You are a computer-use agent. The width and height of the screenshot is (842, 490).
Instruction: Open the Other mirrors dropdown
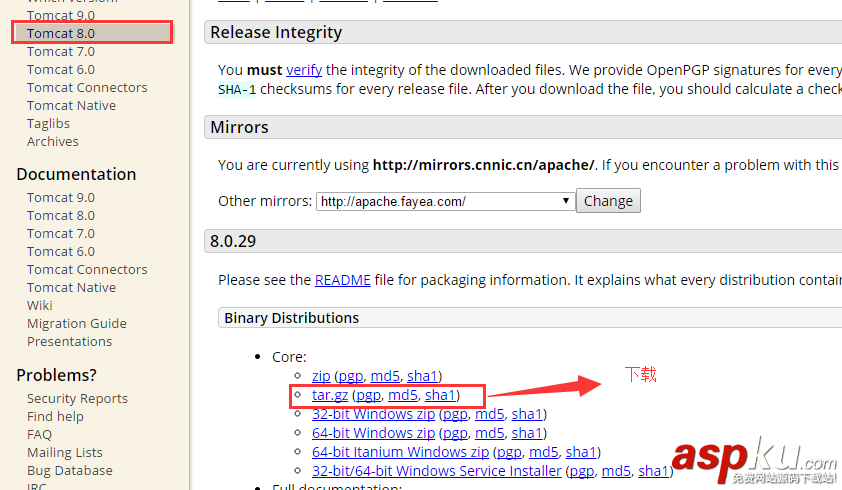click(445, 201)
